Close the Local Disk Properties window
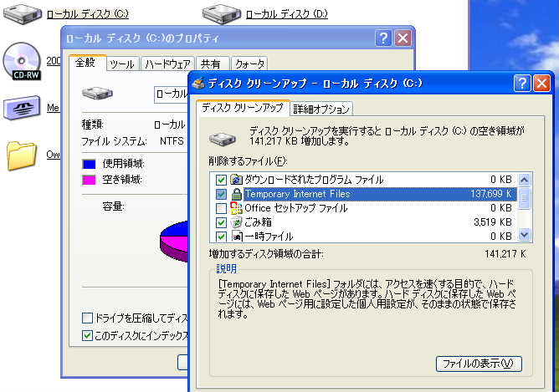 tap(403, 38)
